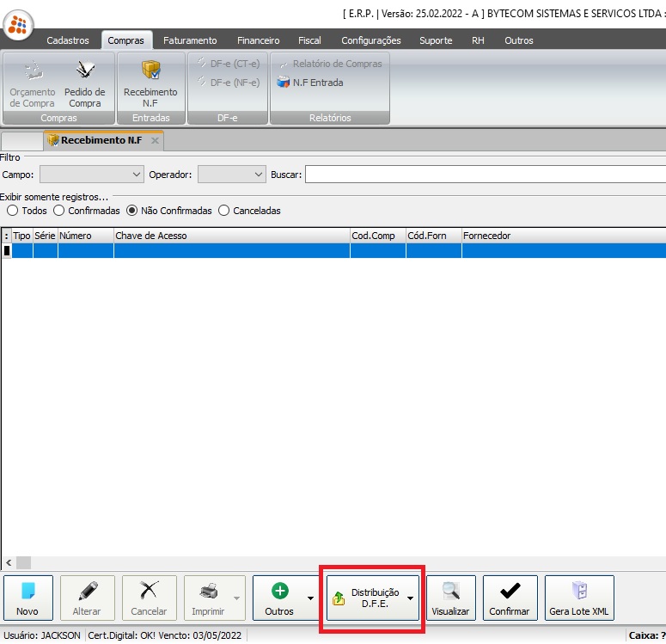666x644 pixels.
Task: Switch to the Financeiro ribbon tab
Action: [x=258, y=40]
